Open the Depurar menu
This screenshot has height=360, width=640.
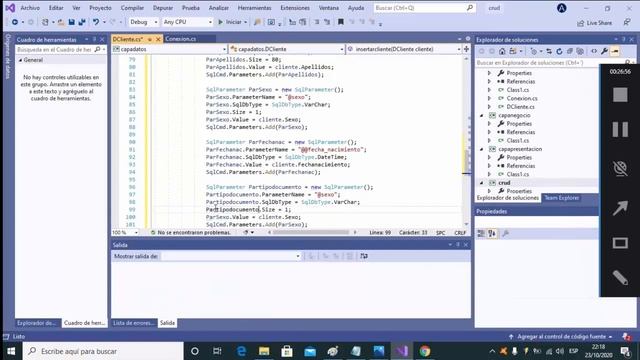[x=163, y=8]
